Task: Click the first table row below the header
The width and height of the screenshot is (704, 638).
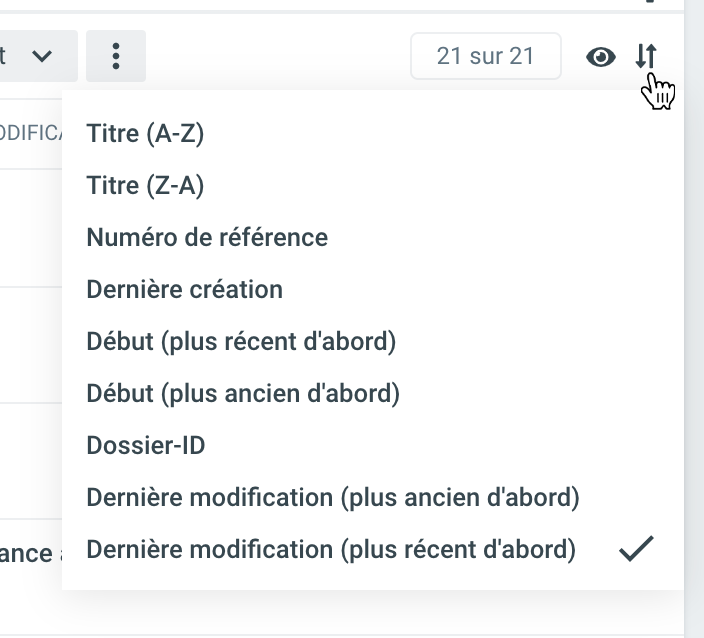Action: point(30,228)
